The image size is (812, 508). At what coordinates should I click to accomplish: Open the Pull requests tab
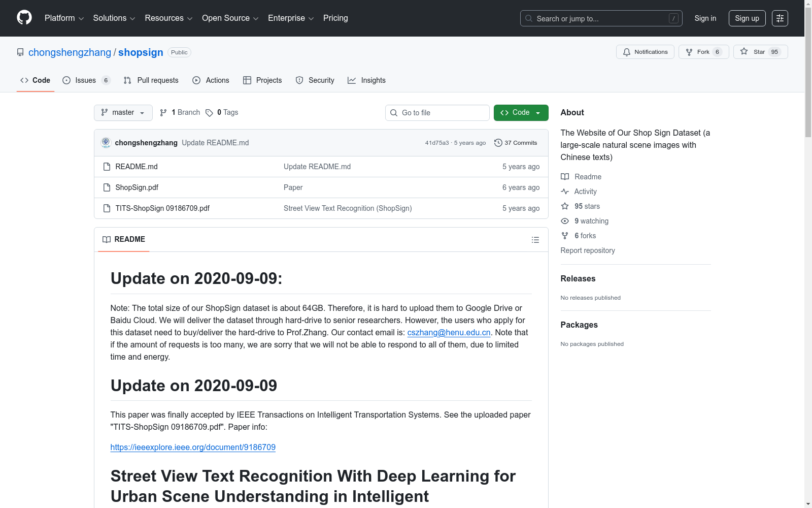pyautogui.click(x=151, y=80)
